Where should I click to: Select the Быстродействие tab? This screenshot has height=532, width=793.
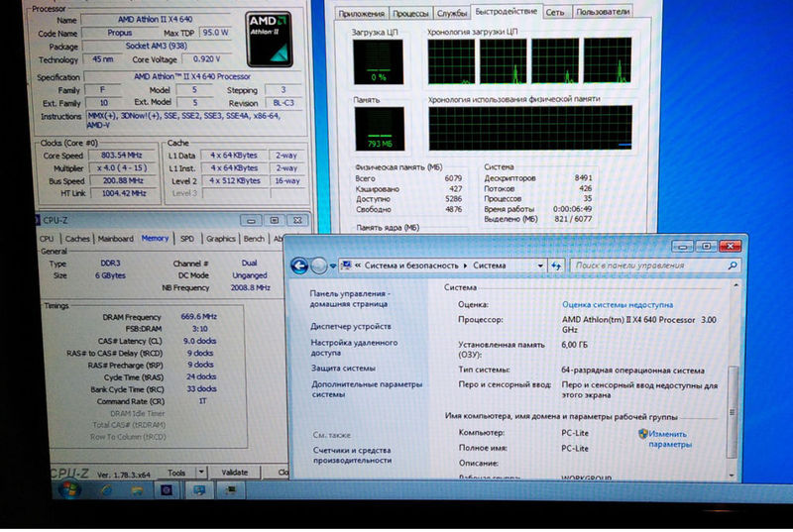coord(506,12)
